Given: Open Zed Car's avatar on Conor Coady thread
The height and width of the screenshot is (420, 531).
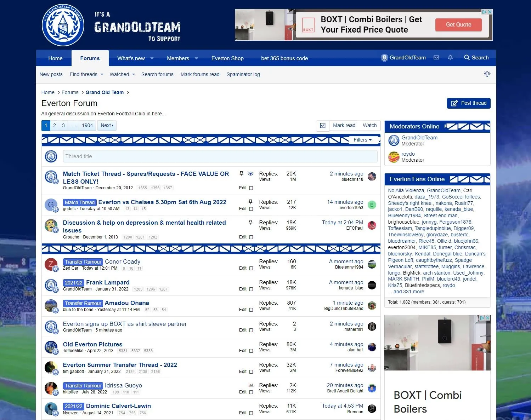Looking at the screenshot, I should pos(51,264).
